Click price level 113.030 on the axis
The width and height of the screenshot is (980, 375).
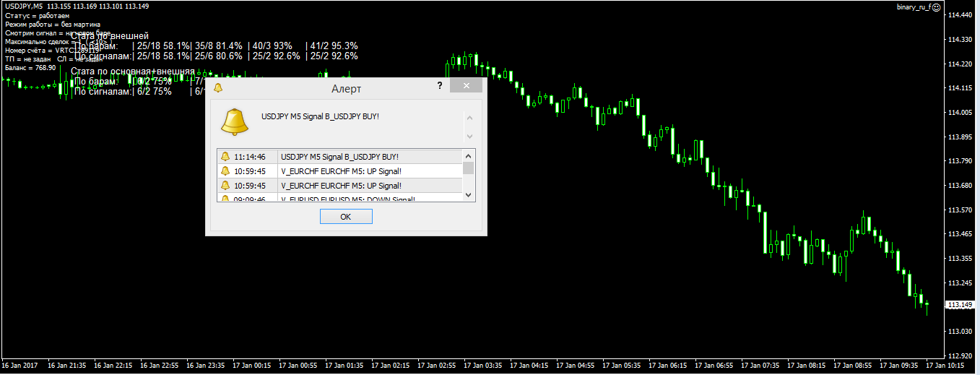coord(962,331)
